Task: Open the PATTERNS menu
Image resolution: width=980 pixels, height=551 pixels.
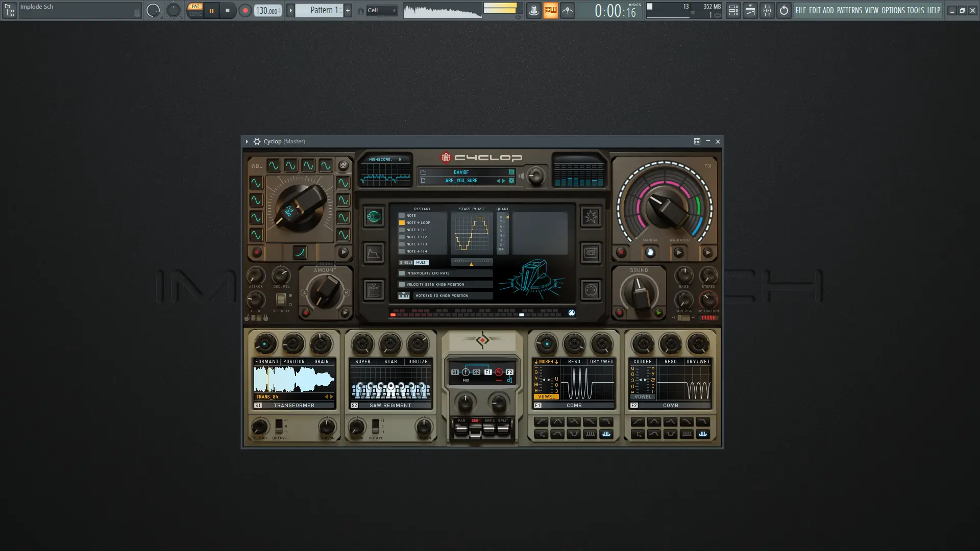Action: coord(849,10)
